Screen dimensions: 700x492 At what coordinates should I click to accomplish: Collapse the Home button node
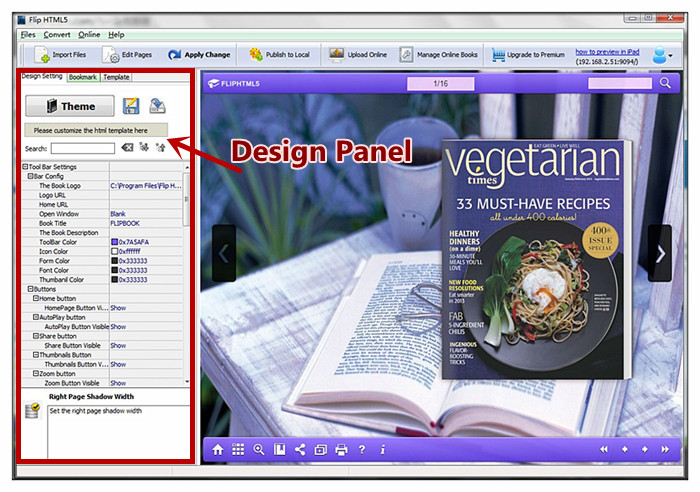pos(36,298)
